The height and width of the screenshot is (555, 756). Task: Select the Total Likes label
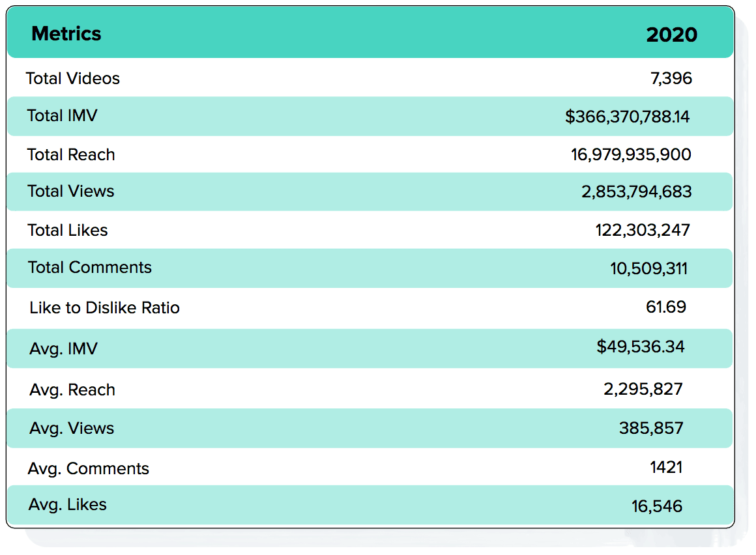coord(68,231)
